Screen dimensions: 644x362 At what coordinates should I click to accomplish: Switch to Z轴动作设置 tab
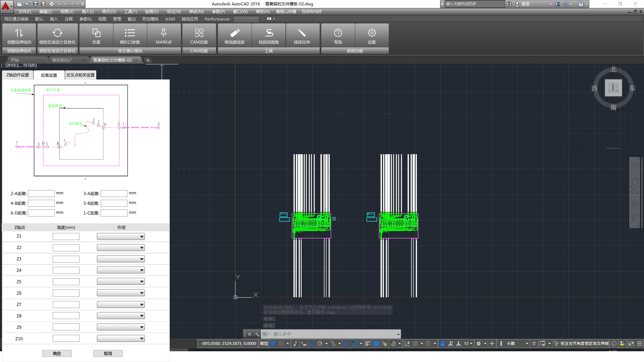[x=18, y=75]
